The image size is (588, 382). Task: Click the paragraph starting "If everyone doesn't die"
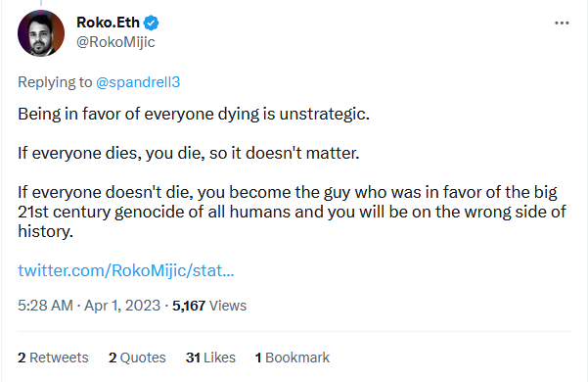292,212
